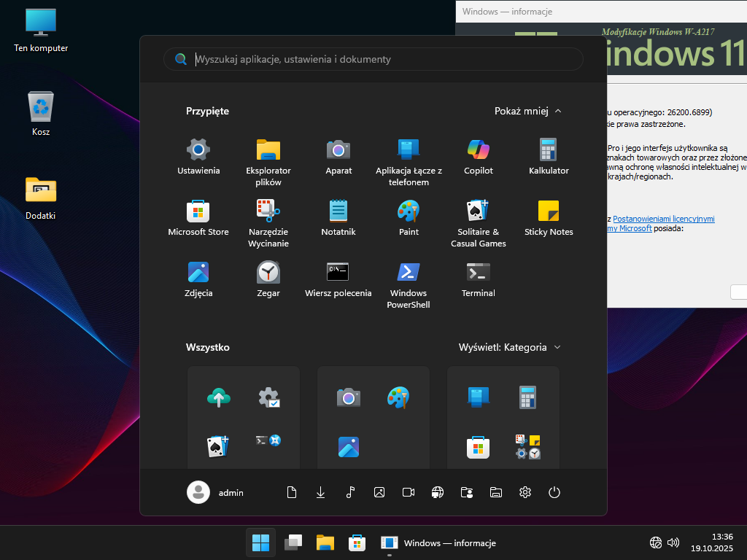Open Ustawienia from pinned apps
747x560 pixels.
pos(198,157)
